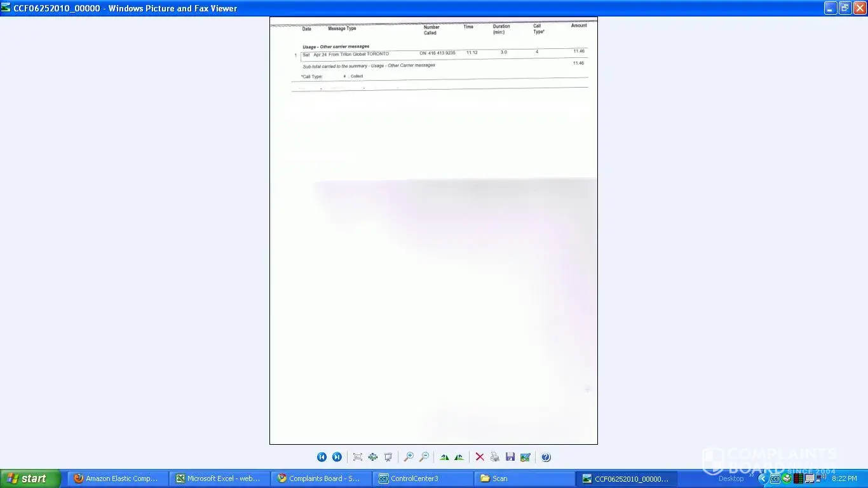Open the Windows Start menu
Screen dimensions: 868x488
31,478
